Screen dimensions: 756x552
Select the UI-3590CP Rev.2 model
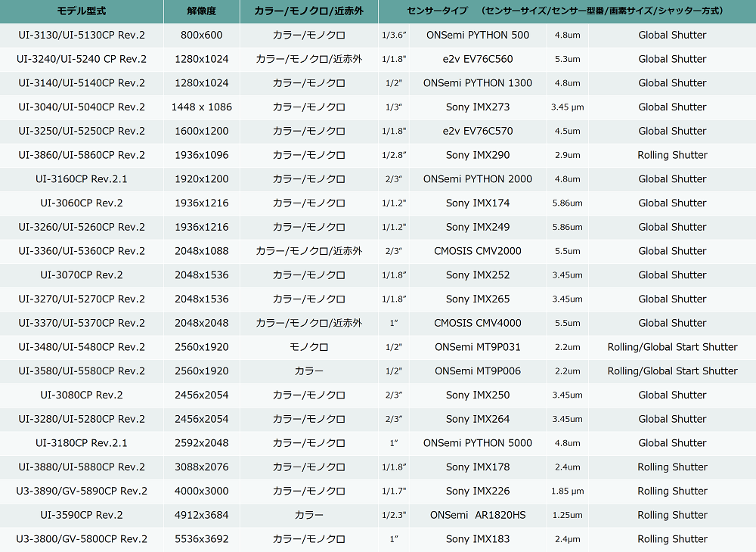coord(82,515)
